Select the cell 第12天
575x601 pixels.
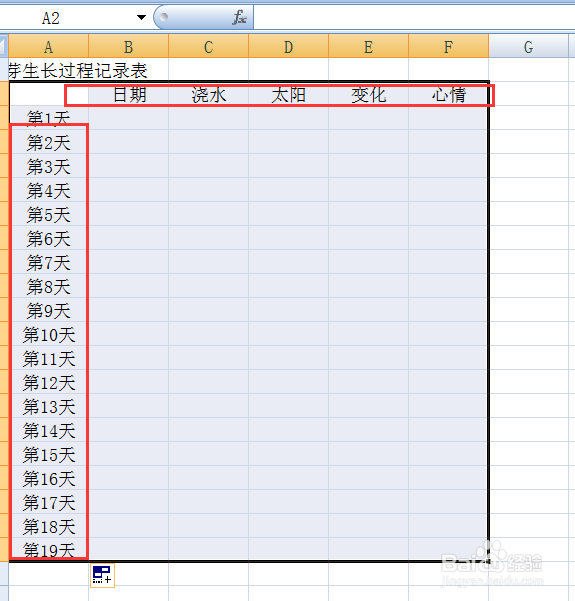48,382
